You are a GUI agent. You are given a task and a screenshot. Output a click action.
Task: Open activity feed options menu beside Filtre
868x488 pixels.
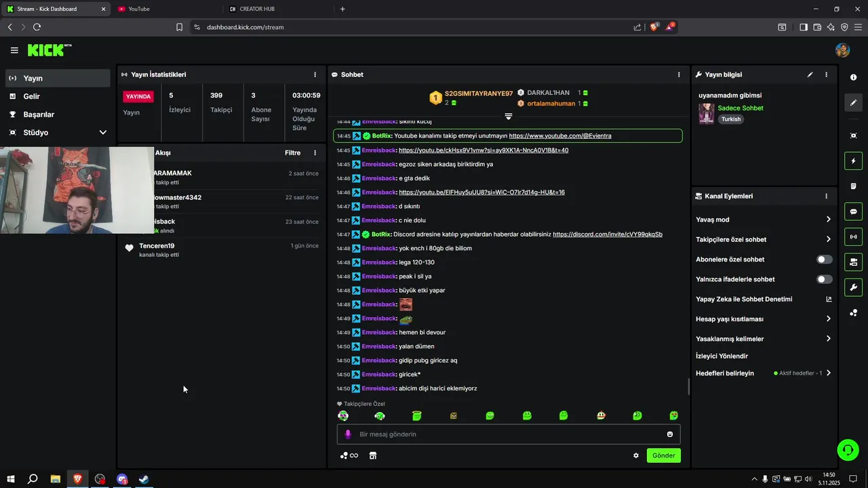(315, 153)
